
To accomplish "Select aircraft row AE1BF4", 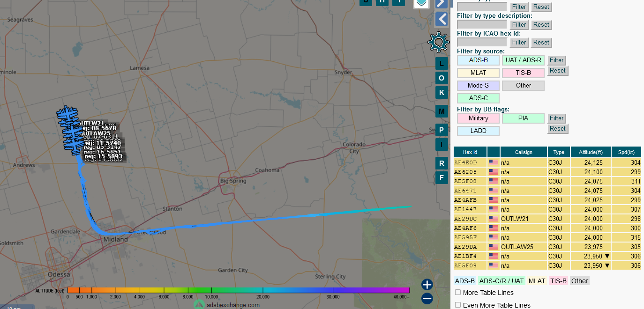I will (547, 256).
